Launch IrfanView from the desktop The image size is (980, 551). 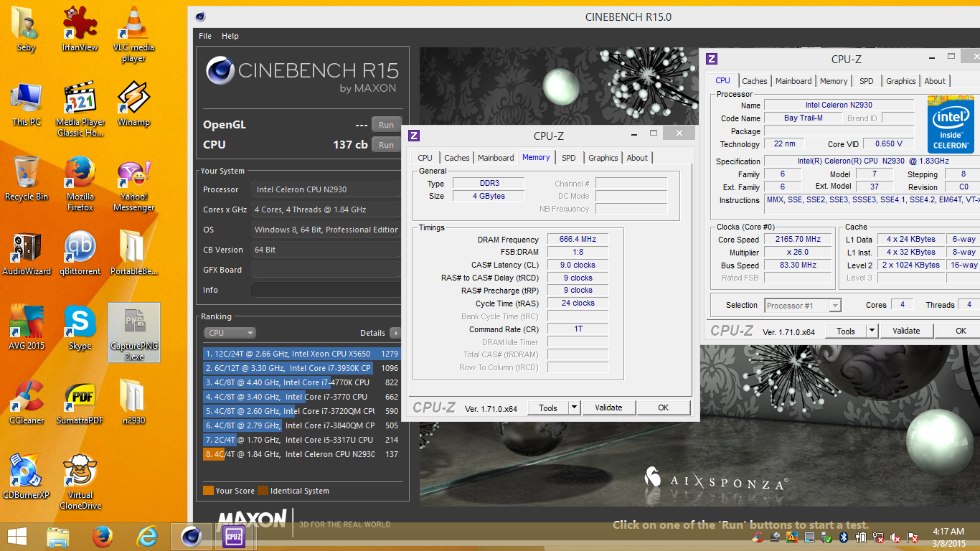[x=80, y=28]
